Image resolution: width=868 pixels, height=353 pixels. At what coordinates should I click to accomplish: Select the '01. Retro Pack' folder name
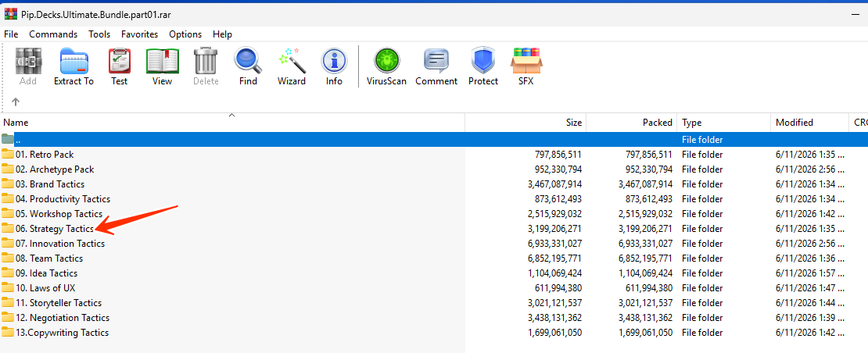point(45,154)
